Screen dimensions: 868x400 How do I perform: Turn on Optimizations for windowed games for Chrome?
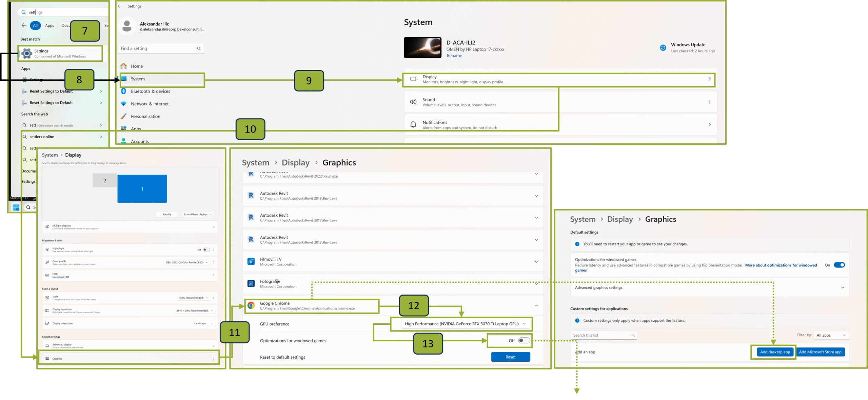[524, 341]
